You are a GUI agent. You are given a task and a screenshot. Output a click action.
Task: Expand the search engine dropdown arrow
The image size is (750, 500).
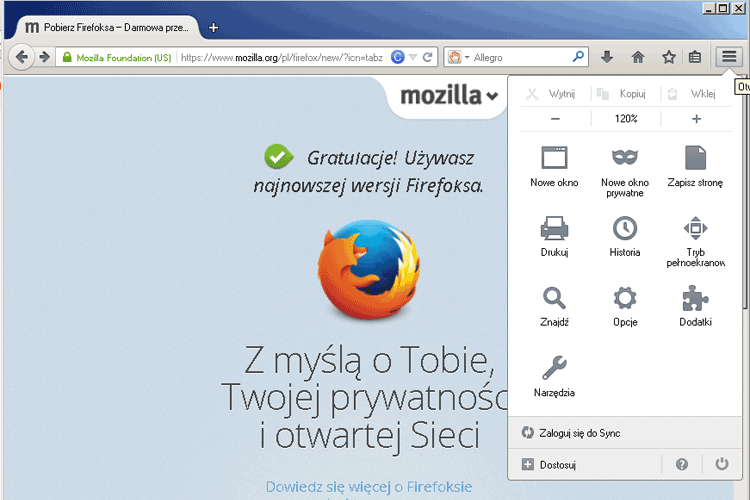tap(466, 58)
